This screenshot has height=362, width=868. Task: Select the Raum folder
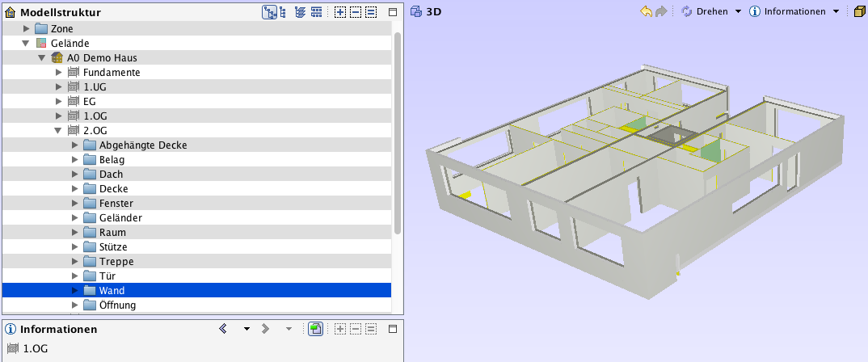112,232
